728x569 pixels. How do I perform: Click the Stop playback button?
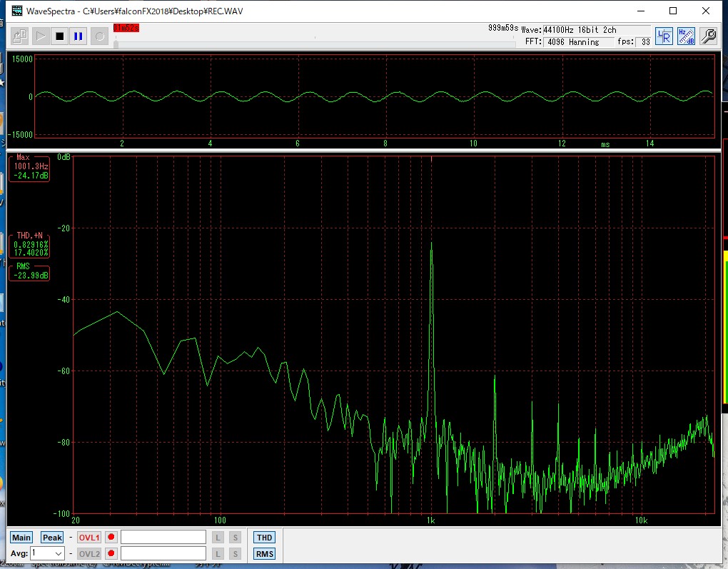click(60, 36)
